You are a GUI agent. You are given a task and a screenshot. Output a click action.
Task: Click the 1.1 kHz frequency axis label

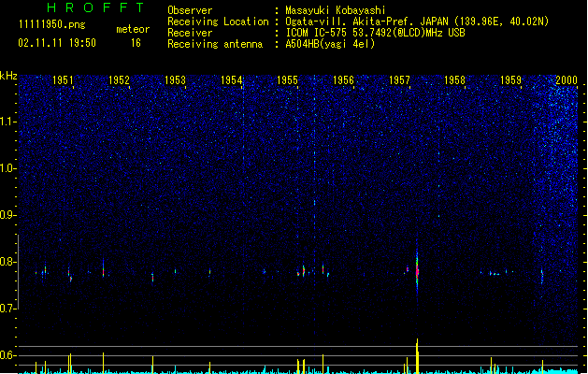click(7, 122)
